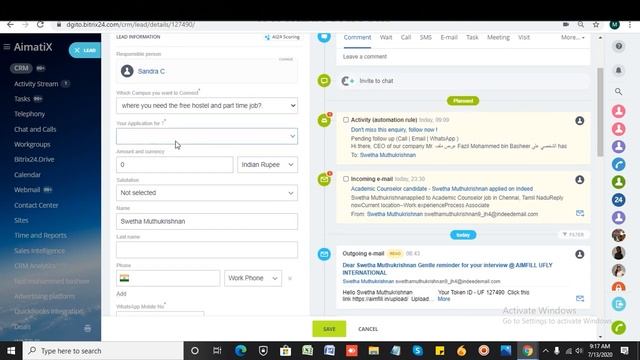Click the timeline vertical scrollbar
Viewport: 640px width, 360px height.
click(600, 112)
